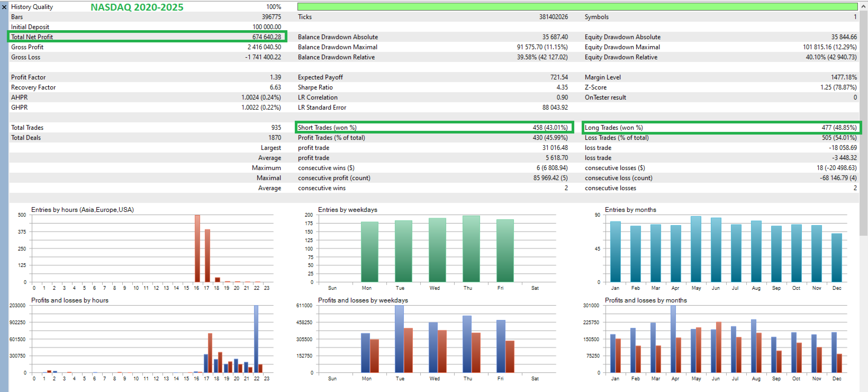Click the 'Profits and losses by weekdays' chart title
Viewport: 868px width, 392px height.
click(363, 300)
